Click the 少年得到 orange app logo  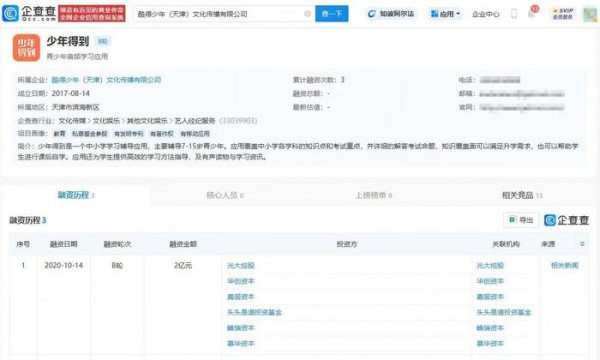click(26, 48)
